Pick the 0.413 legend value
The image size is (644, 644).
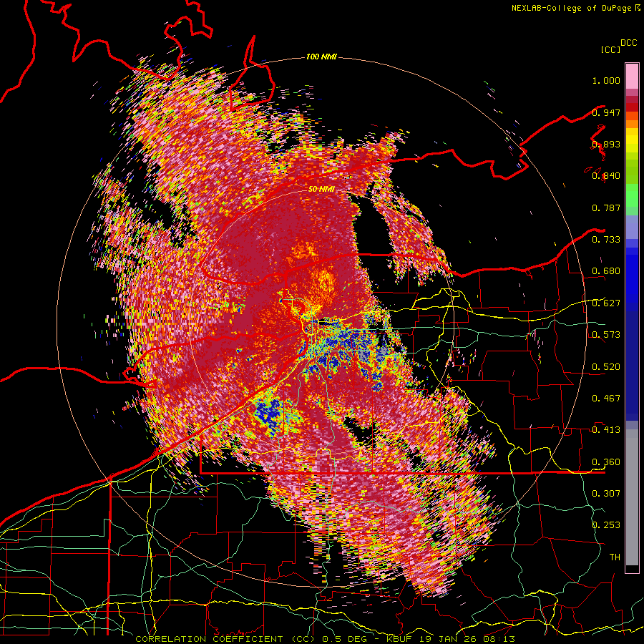pyautogui.click(x=606, y=430)
